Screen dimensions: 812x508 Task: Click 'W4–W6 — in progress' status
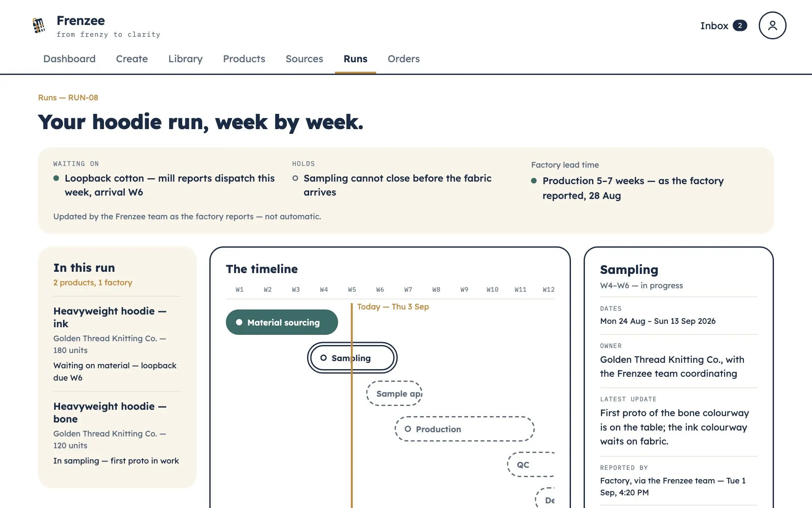641,285
